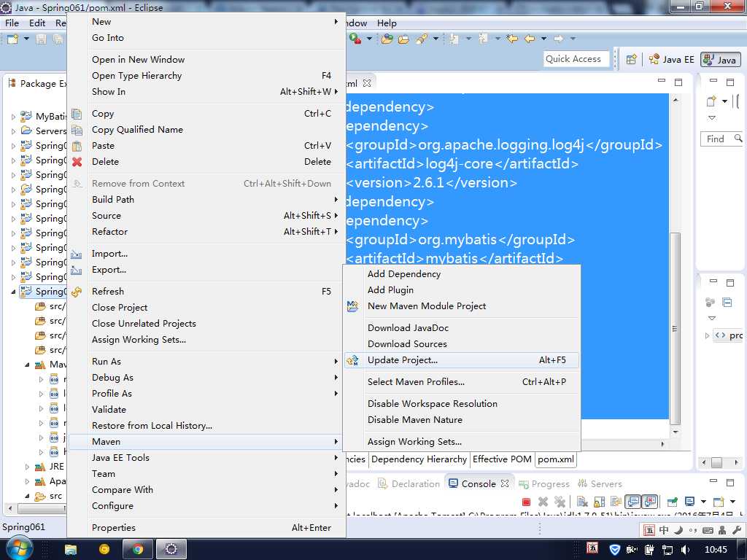The height and width of the screenshot is (560, 747).
Task: Click the File Explorer taskbar icon
Action: [x=71, y=550]
